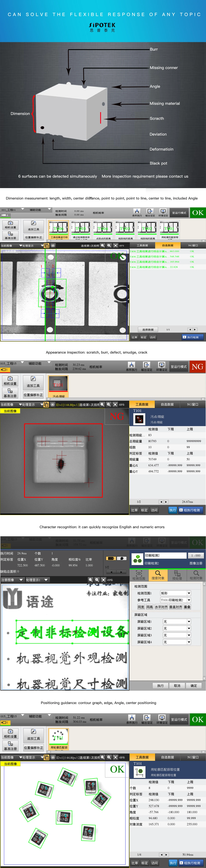Click the fit-to-screen icon beside 49% zoom

click(103, 580)
